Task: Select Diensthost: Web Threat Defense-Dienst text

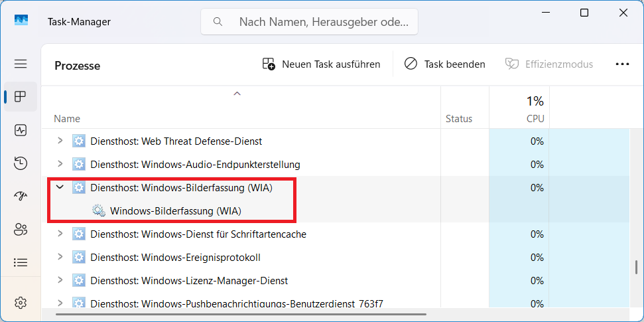Action: (176, 141)
